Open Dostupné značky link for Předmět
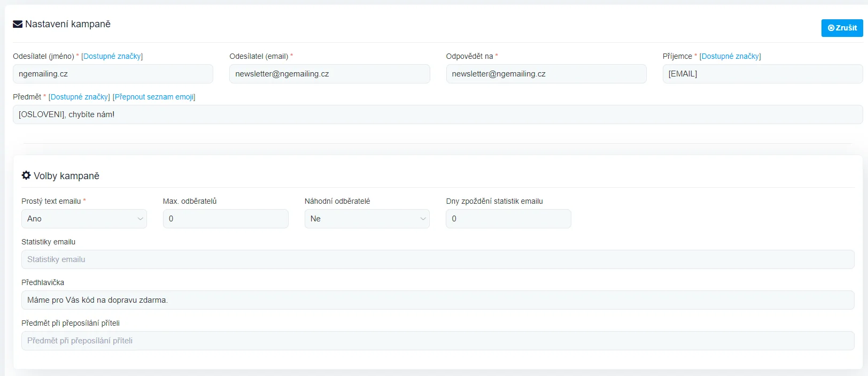868x376 pixels. (x=79, y=97)
